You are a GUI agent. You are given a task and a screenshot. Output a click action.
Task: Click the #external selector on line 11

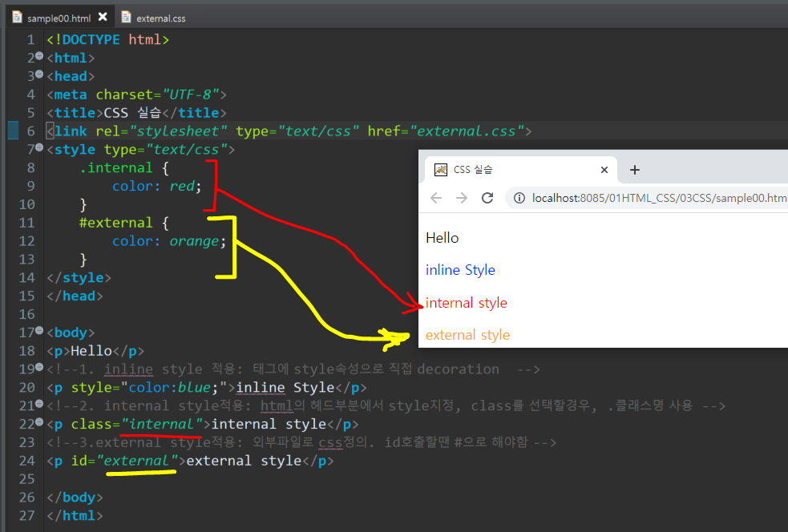point(115,223)
